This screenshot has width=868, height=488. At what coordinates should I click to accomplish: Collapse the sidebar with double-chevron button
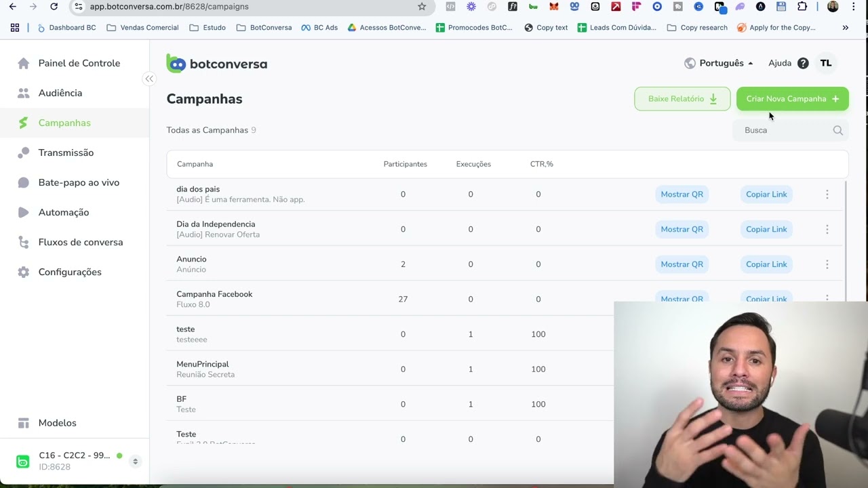(149, 79)
